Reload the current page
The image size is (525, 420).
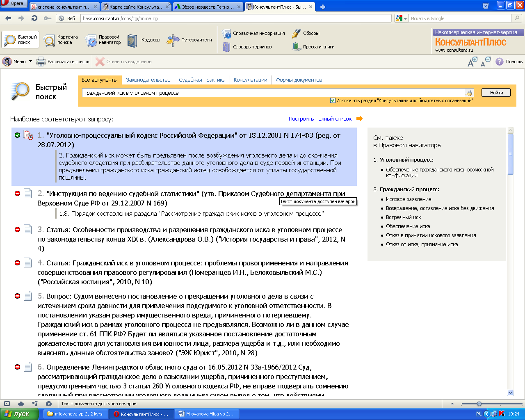pos(34,18)
